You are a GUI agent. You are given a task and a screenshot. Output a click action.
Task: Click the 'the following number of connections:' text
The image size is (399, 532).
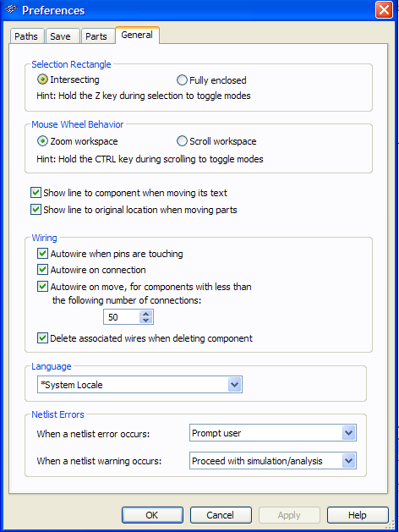tap(127, 300)
